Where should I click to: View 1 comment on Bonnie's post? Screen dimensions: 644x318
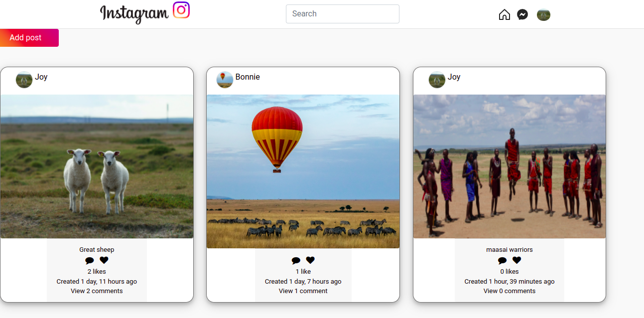click(x=303, y=291)
